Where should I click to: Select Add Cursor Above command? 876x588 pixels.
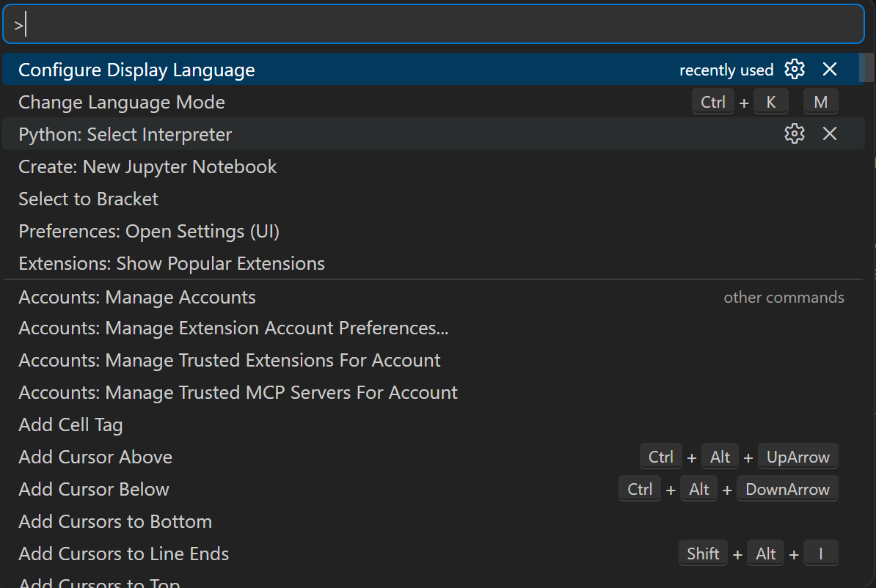coord(434,457)
